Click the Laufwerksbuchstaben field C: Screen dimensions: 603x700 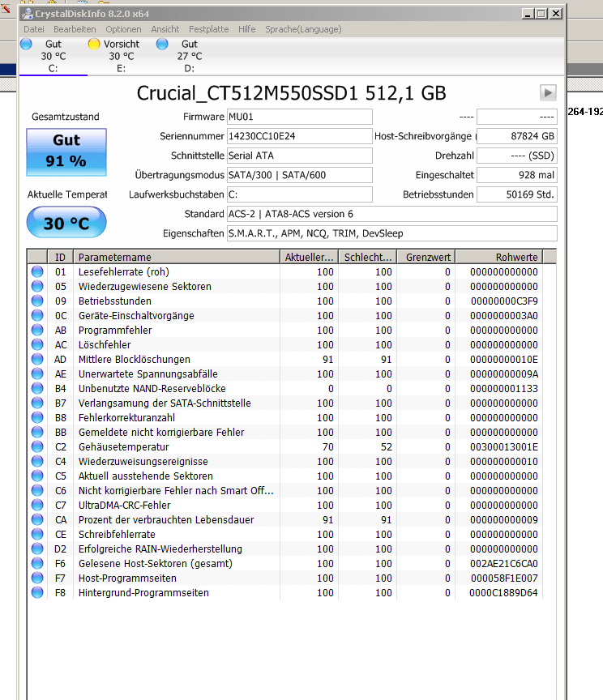[x=300, y=194]
